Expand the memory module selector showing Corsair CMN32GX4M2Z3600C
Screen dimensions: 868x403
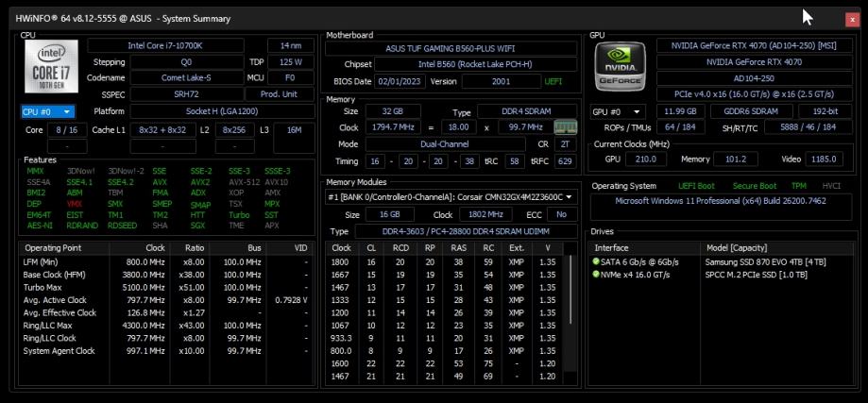451,197
